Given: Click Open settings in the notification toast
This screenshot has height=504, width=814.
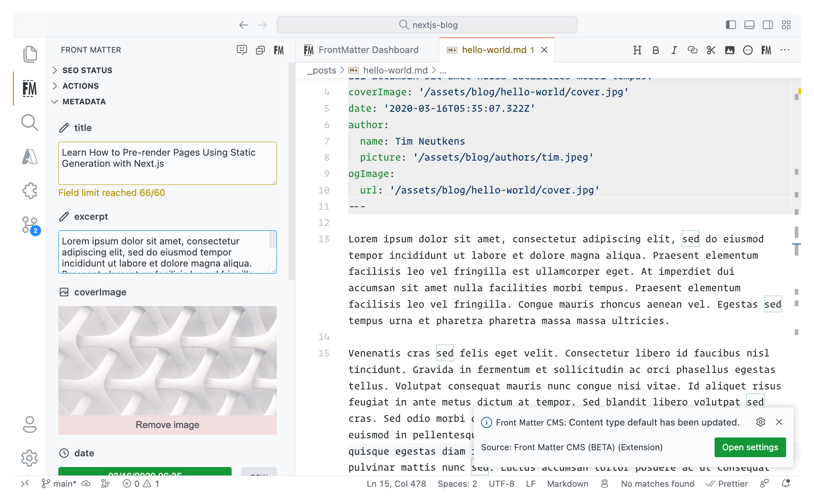Looking at the screenshot, I should [x=750, y=447].
